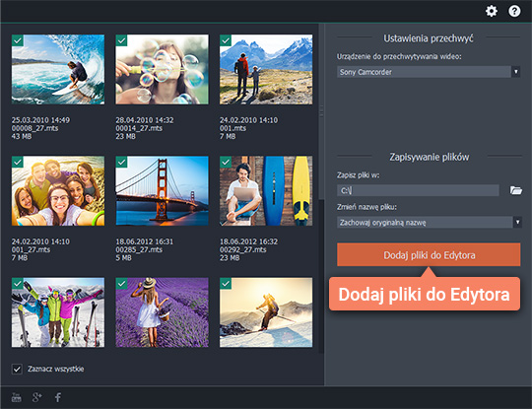Screen dimensions: 532x409
Task: Click inside the Zapisz pliki w path field
Action: pyautogui.click(x=418, y=190)
